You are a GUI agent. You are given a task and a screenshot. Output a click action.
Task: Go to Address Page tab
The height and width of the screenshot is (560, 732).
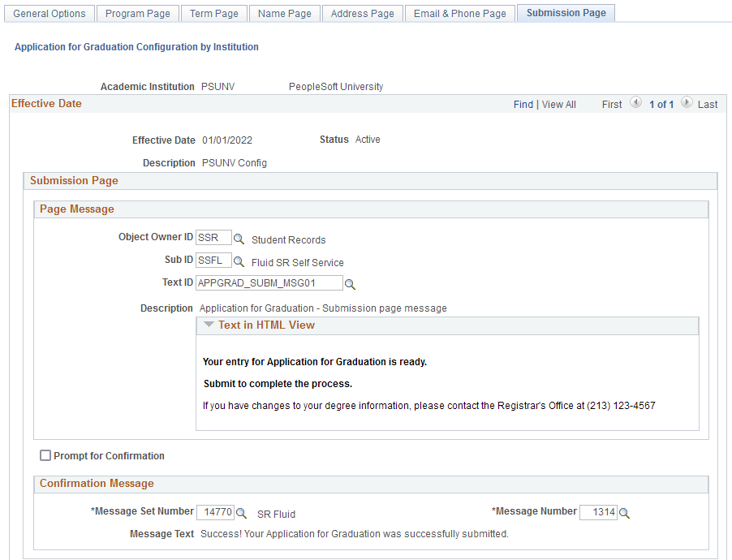pos(362,14)
